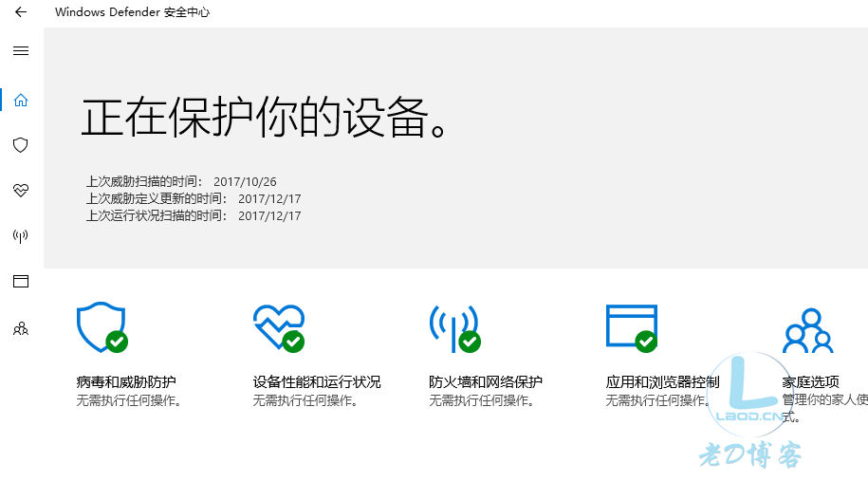Image resolution: width=868 pixels, height=500 pixels.
Task: Go back with the arrow button
Action: click(x=21, y=11)
